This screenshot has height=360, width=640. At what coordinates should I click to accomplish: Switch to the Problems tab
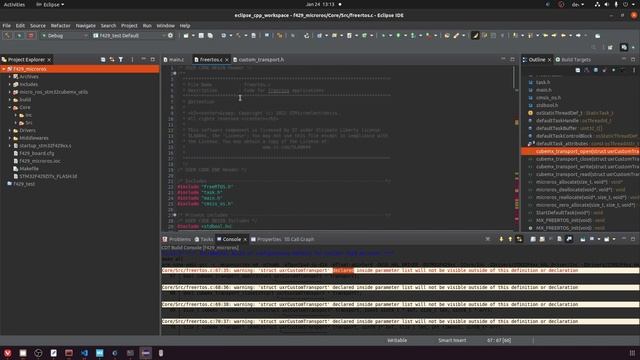point(177,239)
